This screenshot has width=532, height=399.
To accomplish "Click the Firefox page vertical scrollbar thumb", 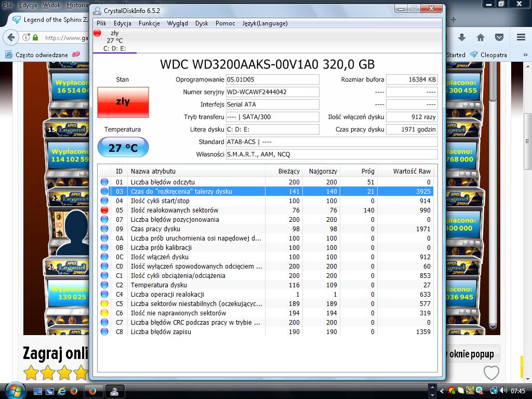I will click(x=528, y=141).
